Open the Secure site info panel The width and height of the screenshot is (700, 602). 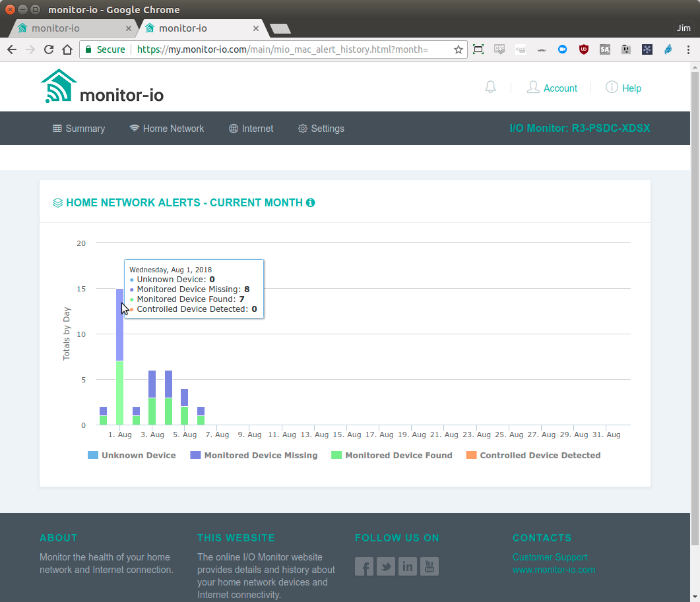(104, 49)
